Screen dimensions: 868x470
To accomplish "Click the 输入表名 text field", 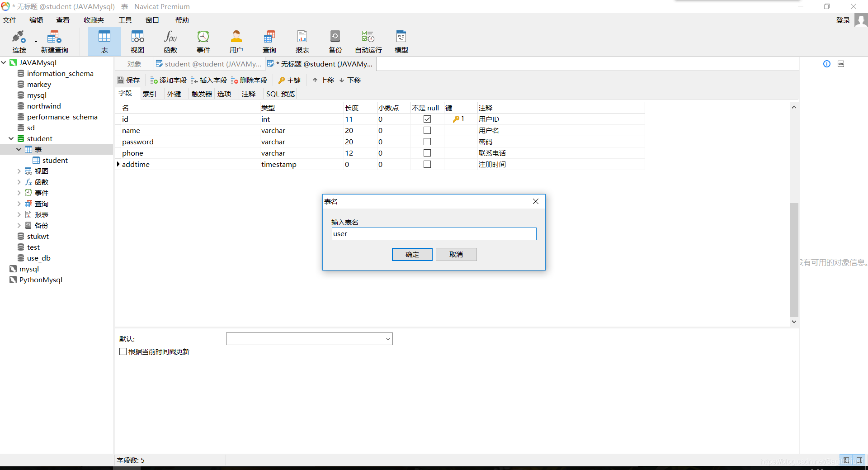I will pyautogui.click(x=434, y=234).
